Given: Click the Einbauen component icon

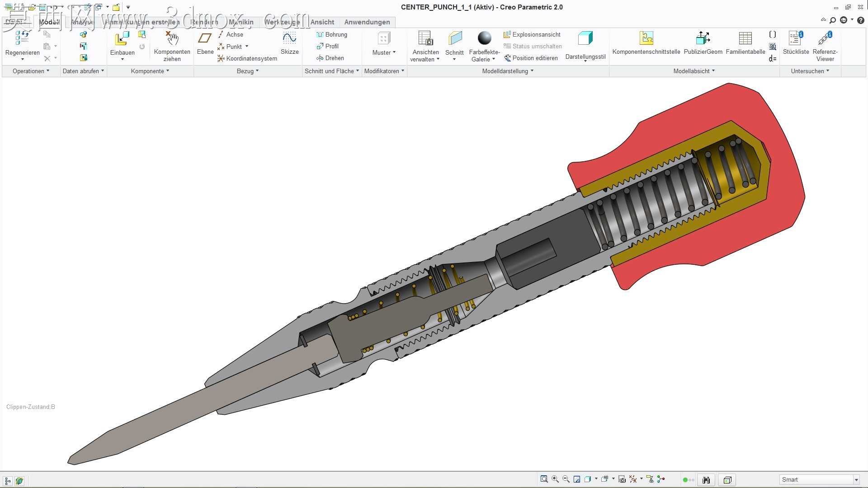Looking at the screenshot, I should click(x=122, y=38).
